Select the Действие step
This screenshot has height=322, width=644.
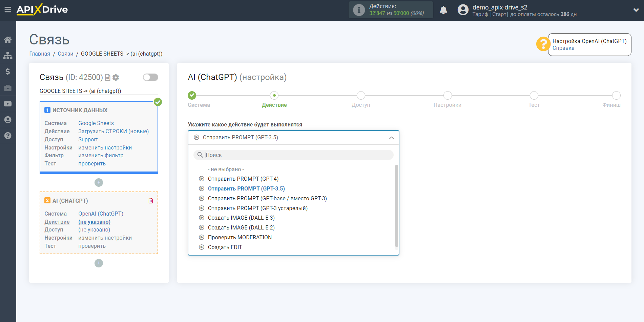coord(274,95)
